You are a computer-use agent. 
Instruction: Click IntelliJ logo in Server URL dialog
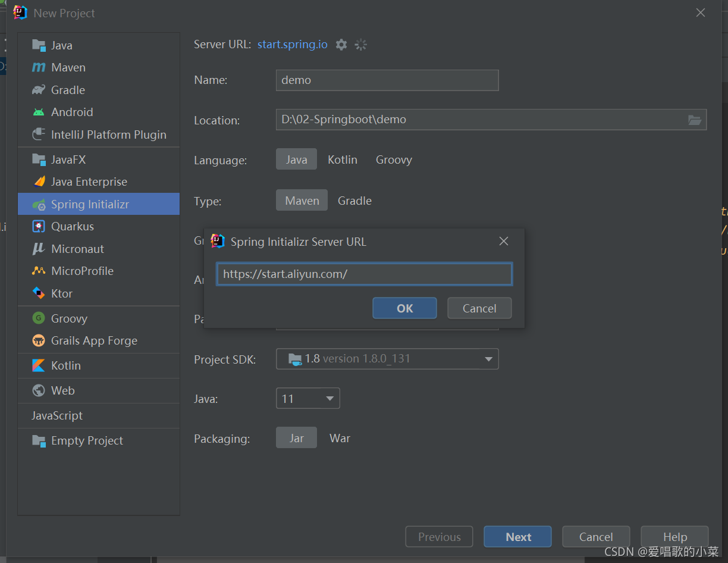(218, 241)
